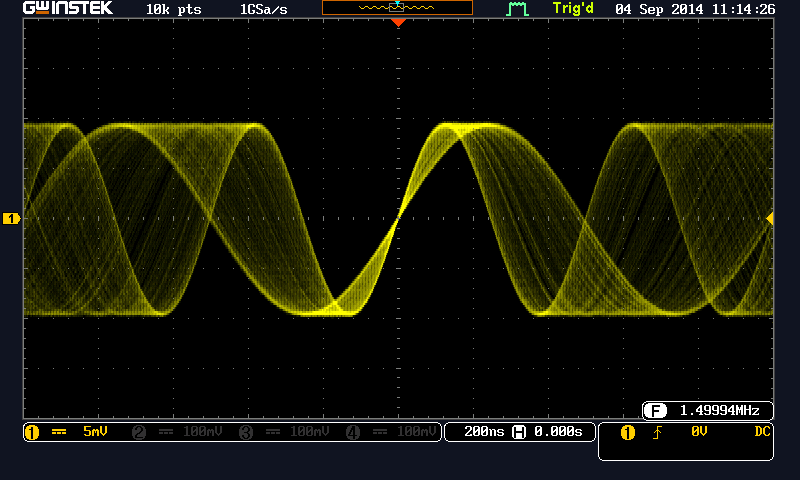Select the Channel 1 indicator badge
Viewport: 800px width, 480px height.
[x=31, y=432]
